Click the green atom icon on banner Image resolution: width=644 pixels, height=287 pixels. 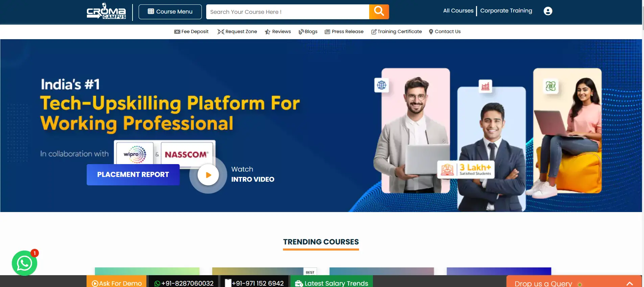(550, 86)
